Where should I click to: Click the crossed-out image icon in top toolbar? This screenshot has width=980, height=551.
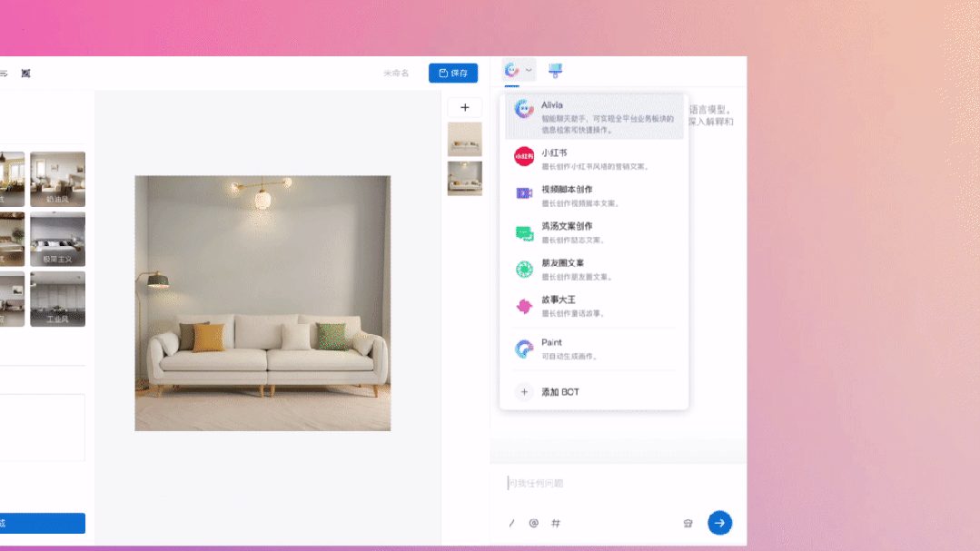[25, 74]
